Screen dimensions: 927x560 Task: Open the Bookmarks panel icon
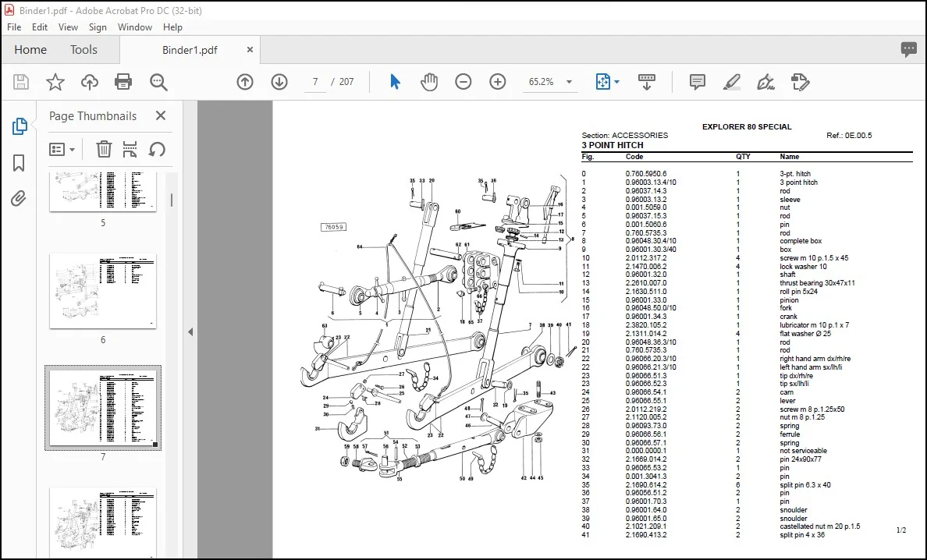click(19, 163)
